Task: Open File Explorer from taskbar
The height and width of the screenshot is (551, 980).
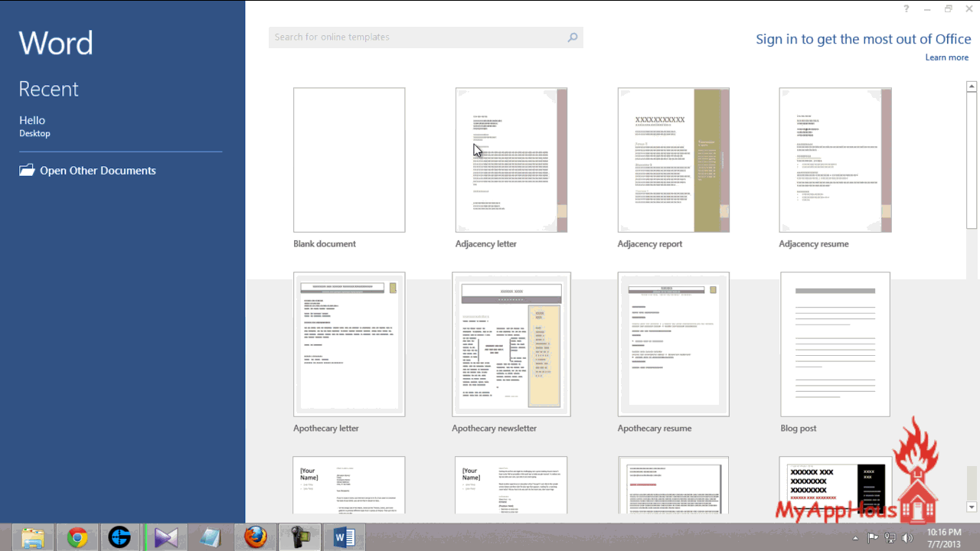Action: 33,538
